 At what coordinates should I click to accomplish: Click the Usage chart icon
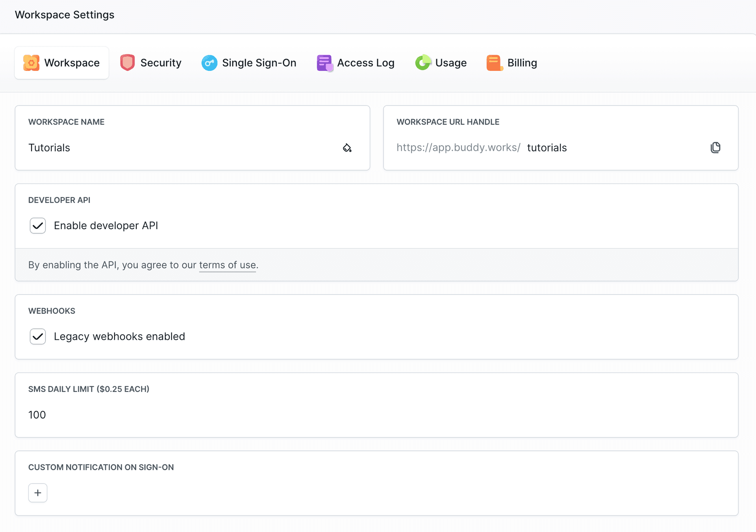pos(422,63)
